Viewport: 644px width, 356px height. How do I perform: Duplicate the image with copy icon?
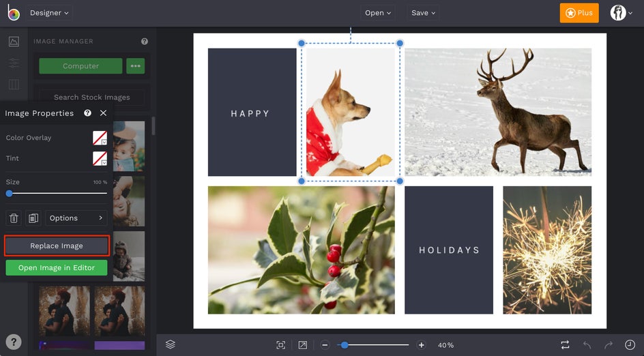pos(33,218)
